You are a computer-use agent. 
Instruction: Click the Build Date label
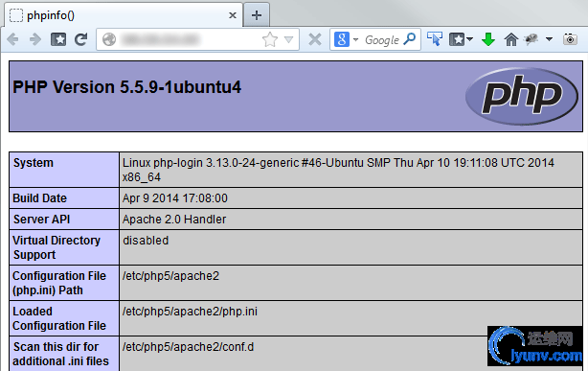coord(40,198)
